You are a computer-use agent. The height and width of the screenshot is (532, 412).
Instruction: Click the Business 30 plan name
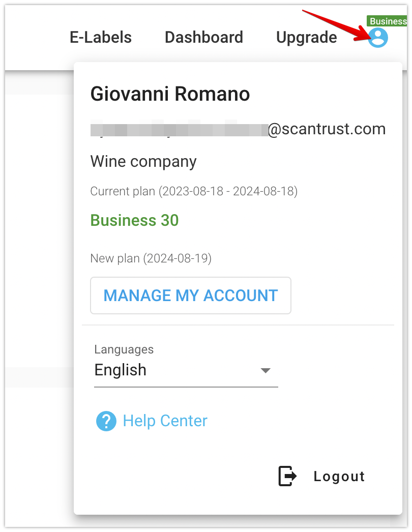134,221
